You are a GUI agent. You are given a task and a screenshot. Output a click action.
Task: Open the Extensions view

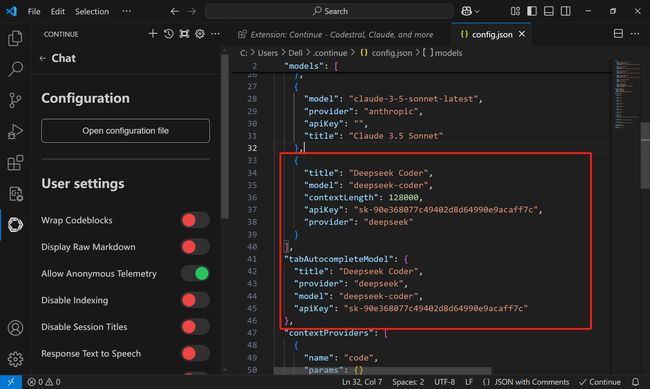(x=15, y=163)
